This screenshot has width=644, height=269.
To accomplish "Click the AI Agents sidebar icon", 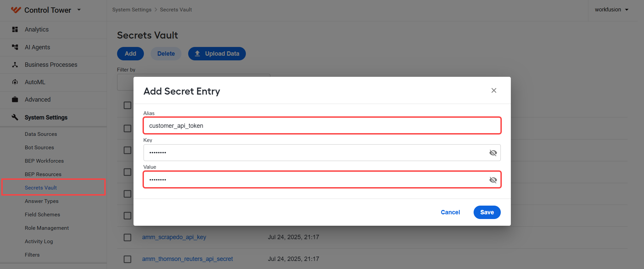I will point(15,47).
